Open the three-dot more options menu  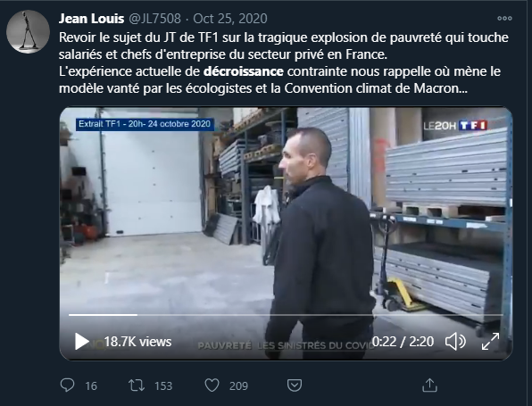click(504, 19)
